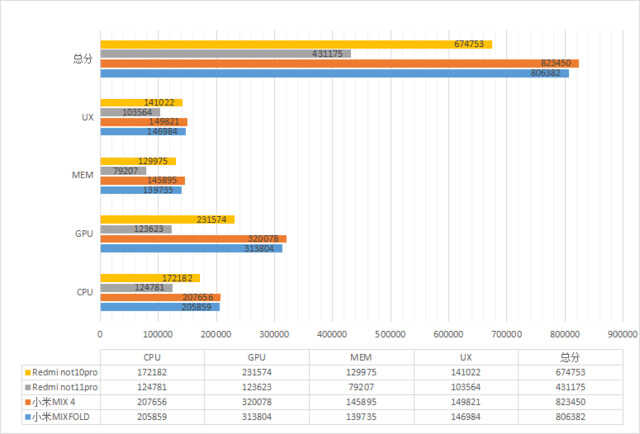Click the gray MEM bar labeled 79207
Image resolution: width=640 pixels, height=434 pixels.
coord(123,171)
